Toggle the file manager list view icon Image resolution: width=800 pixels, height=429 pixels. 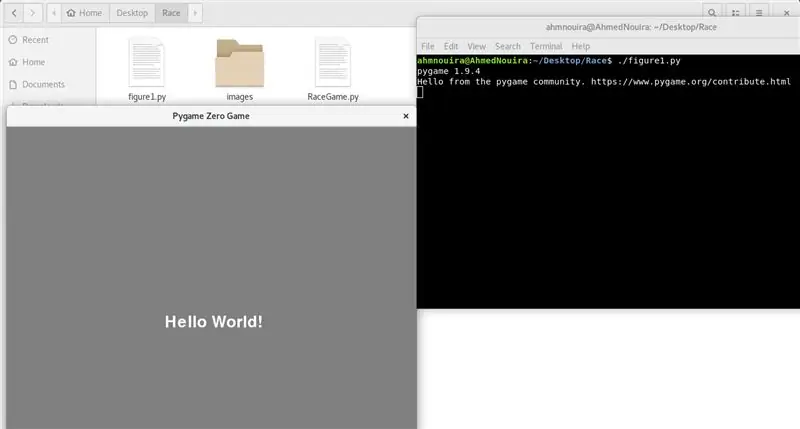(736, 13)
